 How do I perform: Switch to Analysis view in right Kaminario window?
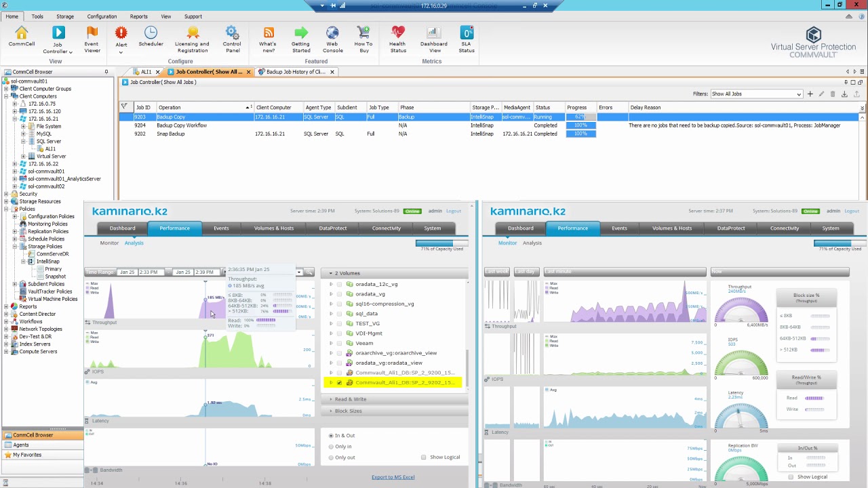[x=532, y=243]
